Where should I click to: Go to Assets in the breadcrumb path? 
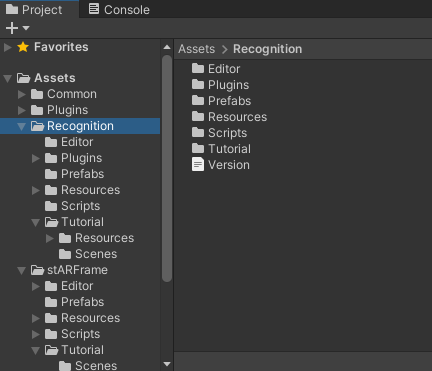pos(197,49)
